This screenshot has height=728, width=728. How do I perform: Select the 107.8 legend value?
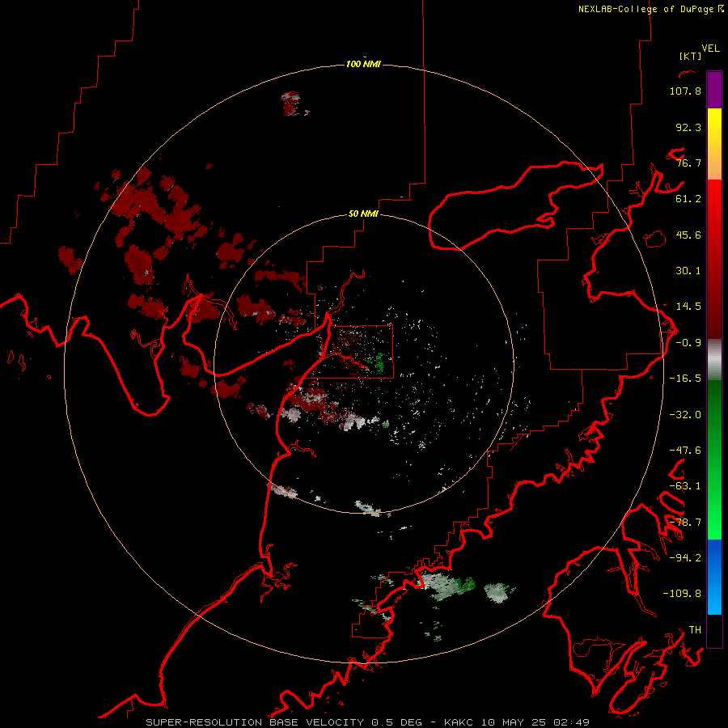685,91
